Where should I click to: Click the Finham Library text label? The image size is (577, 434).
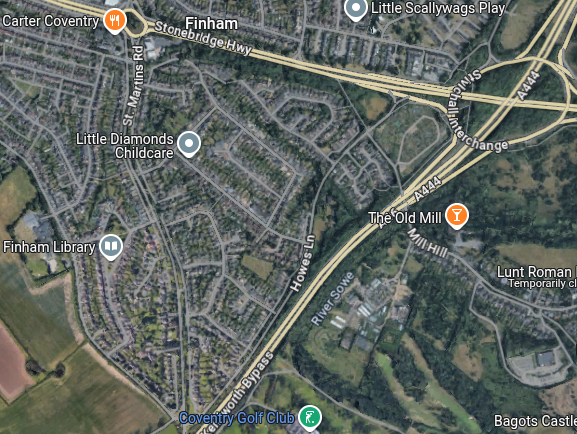(49, 247)
